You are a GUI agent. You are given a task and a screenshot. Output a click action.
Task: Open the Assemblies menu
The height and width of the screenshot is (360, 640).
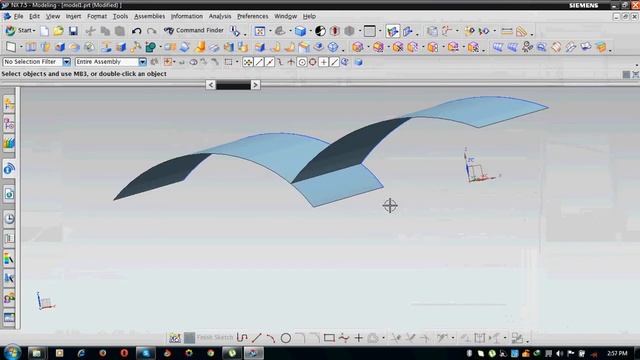pos(149,16)
